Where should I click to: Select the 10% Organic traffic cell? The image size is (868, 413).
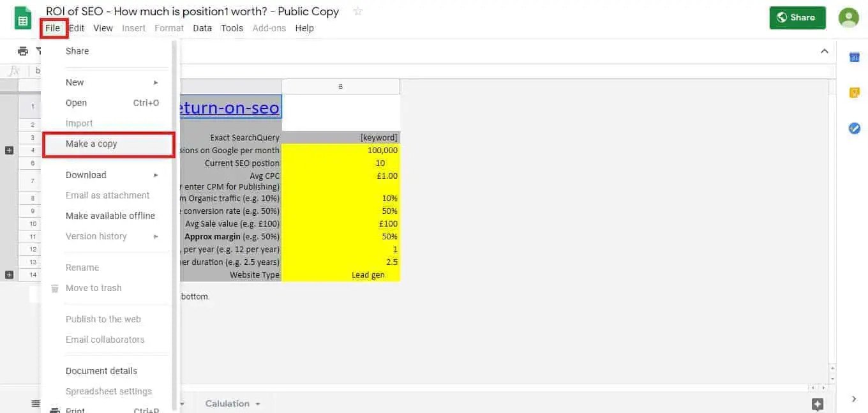(341, 198)
